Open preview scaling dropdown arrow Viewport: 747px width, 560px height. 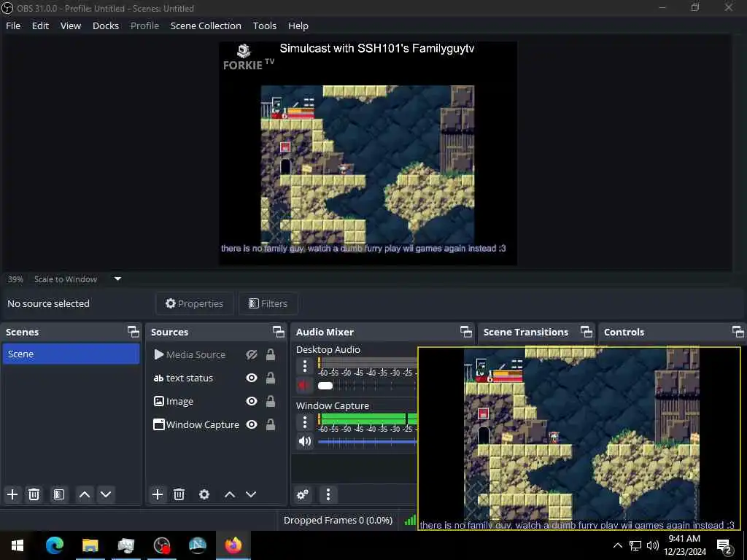(117, 279)
